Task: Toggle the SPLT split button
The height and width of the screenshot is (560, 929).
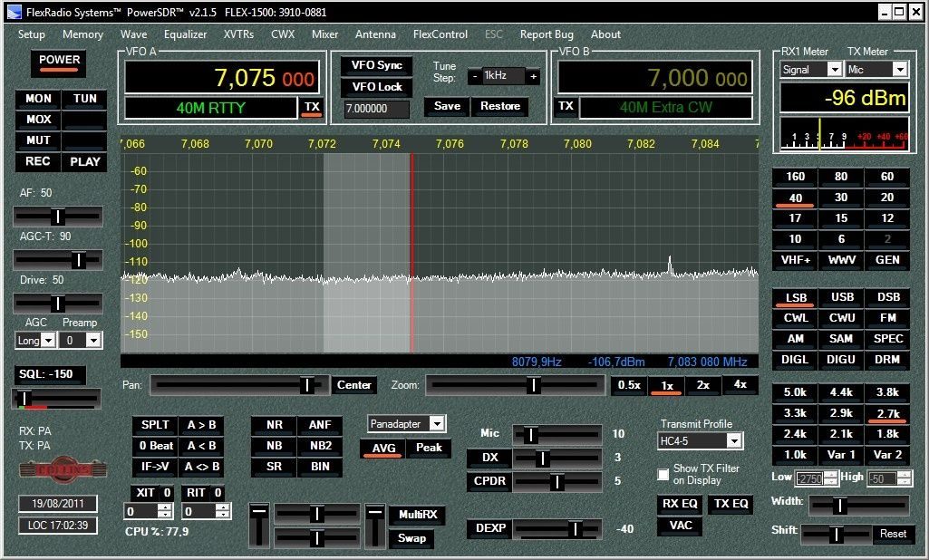Action: pos(155,425)
